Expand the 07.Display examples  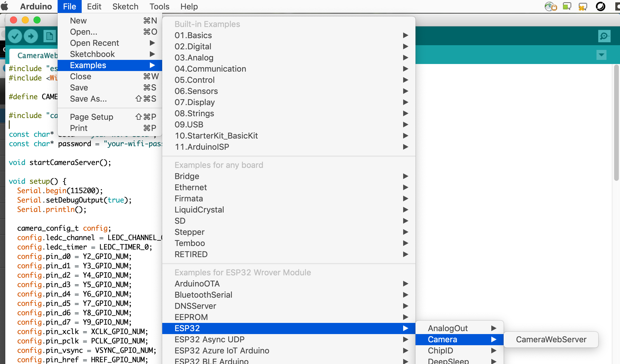289,102
